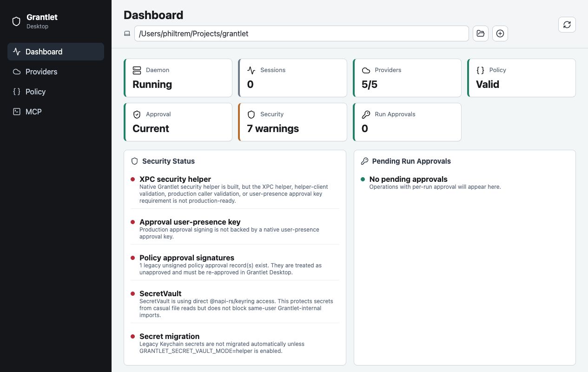Click the refresh icon button

point(567,25)
